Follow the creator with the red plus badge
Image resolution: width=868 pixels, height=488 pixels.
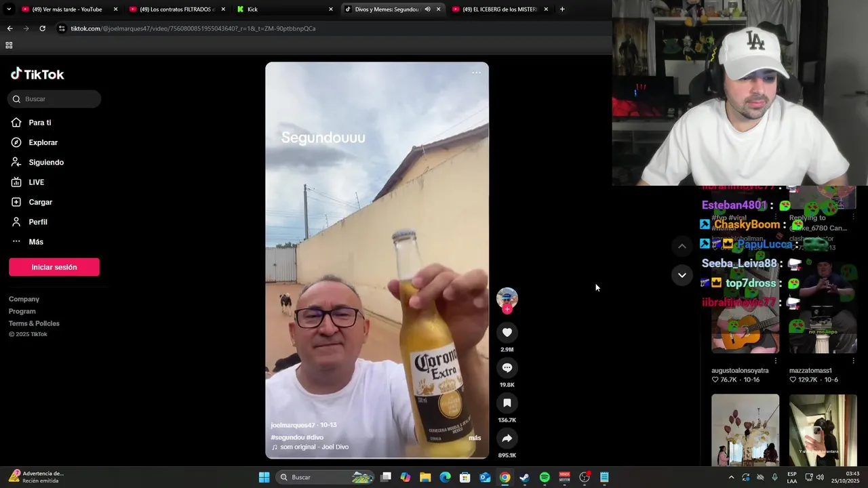pos(507,309)
